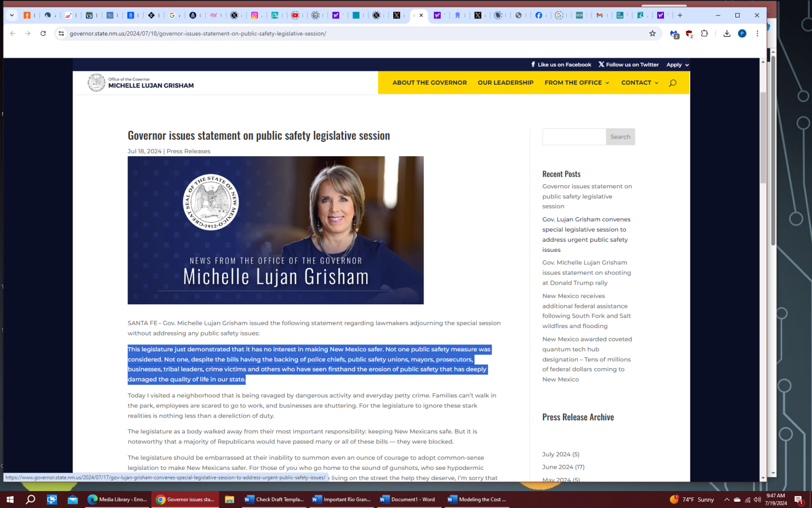Open the About the Governor menu item

pos(429,83)
